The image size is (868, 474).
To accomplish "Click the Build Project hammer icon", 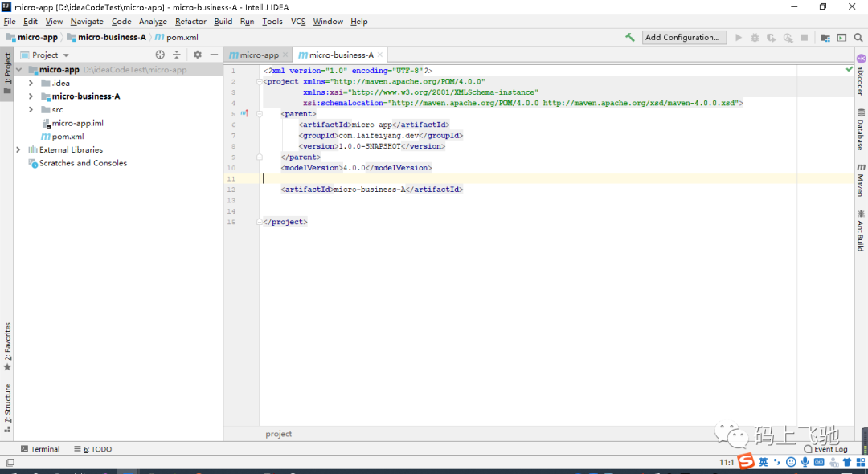I will pyautogui.click(x=630, y=38).
